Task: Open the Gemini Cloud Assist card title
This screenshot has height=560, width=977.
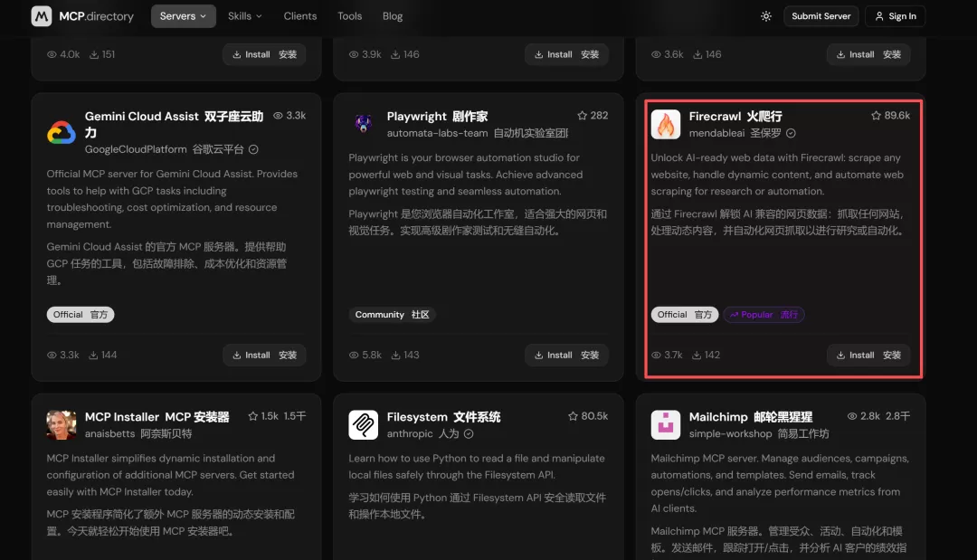Action: pos(174,124)
